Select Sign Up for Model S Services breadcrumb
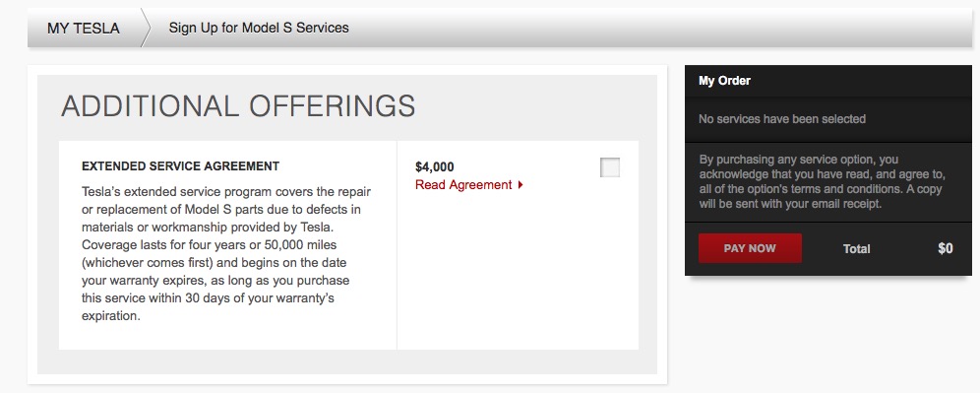Viewport: 980px width, 393px height. pyautogui.click(x=259, y=29)
